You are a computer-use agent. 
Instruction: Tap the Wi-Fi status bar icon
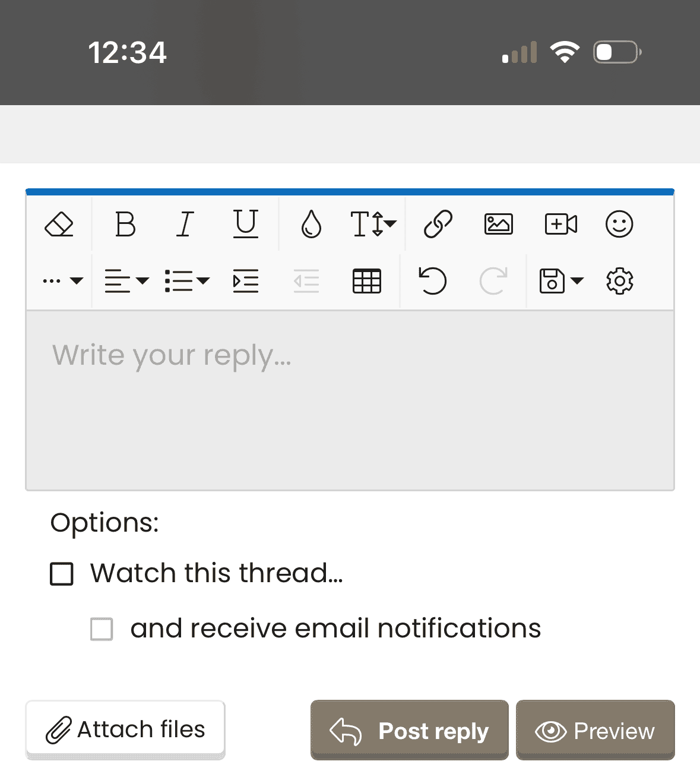565,52
